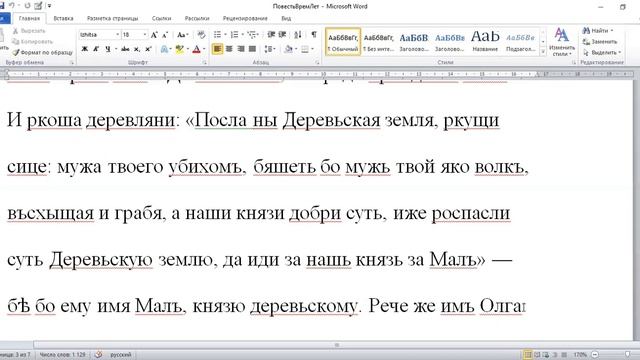This screenshot has height=360, width=640.
Task: Apply the Подзаголовок style
Action: (x=520, y=42)
